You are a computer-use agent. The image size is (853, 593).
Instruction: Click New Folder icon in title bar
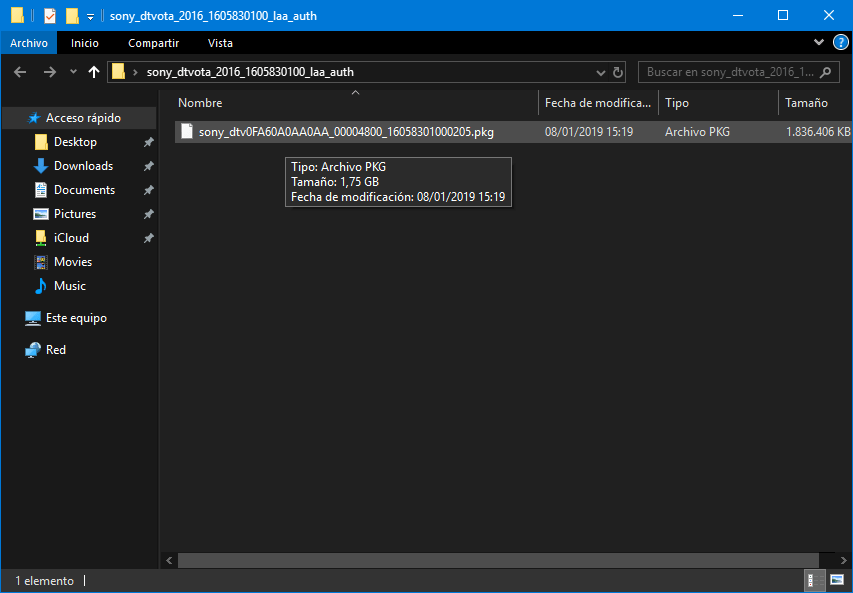[x=72, y=15]
